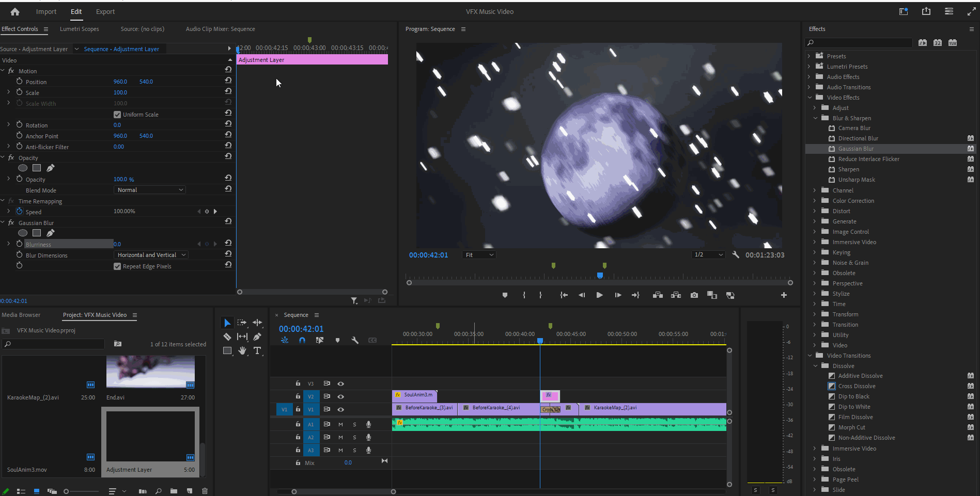The width and height of the screenshot is (980, 496).
Task: Click the Blurriness value field
Action: tap(117, 244)
